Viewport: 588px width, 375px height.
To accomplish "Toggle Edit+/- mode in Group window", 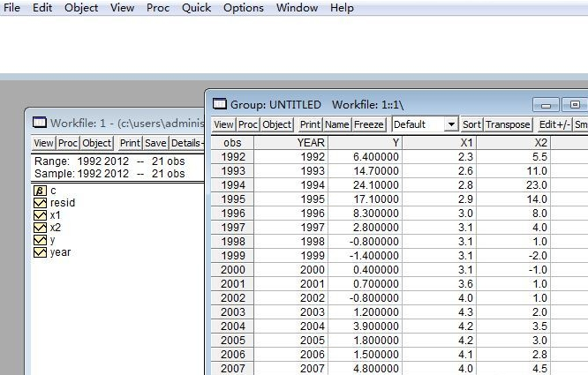I will 554,124.
